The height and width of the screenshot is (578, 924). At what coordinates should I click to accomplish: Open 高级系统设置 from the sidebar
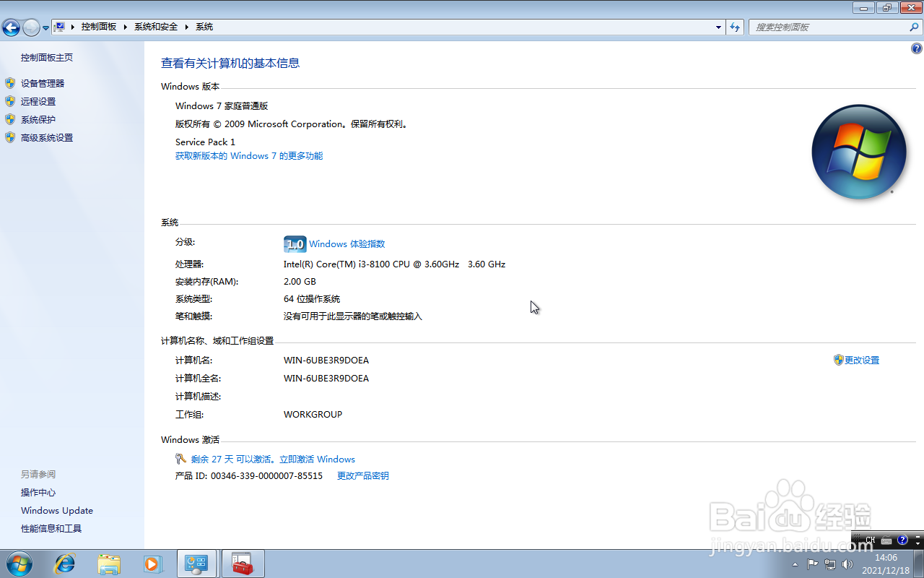point(47,137)
